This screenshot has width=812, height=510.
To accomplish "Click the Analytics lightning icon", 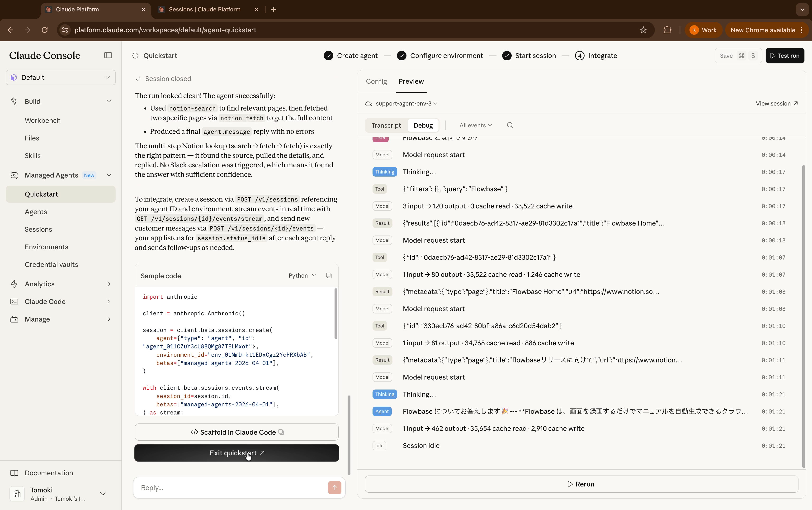I will (x=14, y=284).
